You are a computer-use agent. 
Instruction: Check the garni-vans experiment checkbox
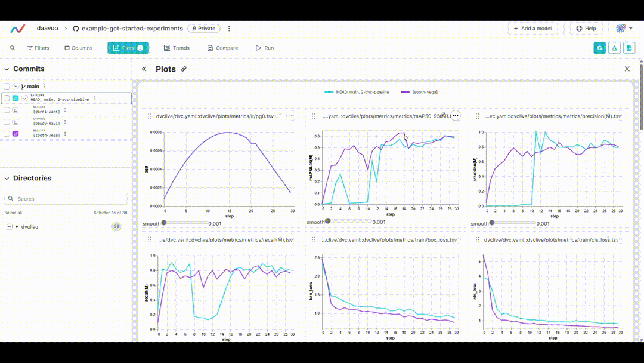click(7, 110)
